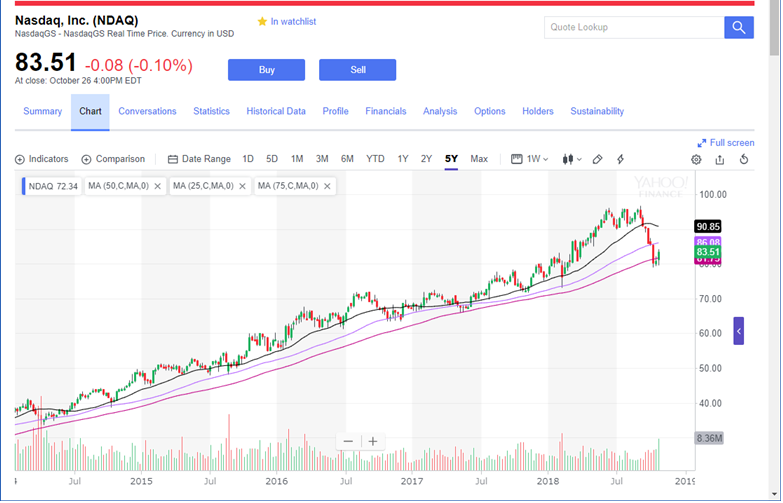This screenshot has height=503, width=783.
Task: Reset the chart with the undo icon
Action: click(x=744, y=159)
